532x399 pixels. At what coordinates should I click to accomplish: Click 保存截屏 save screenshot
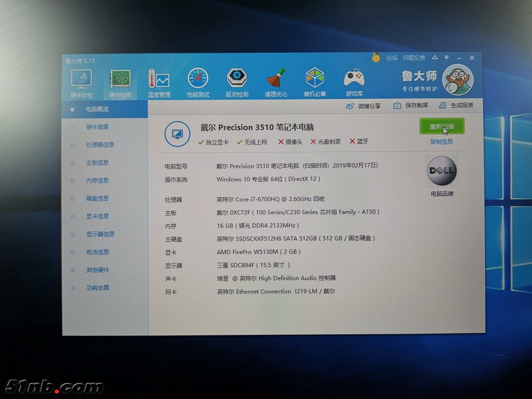[x=411, y=105]
